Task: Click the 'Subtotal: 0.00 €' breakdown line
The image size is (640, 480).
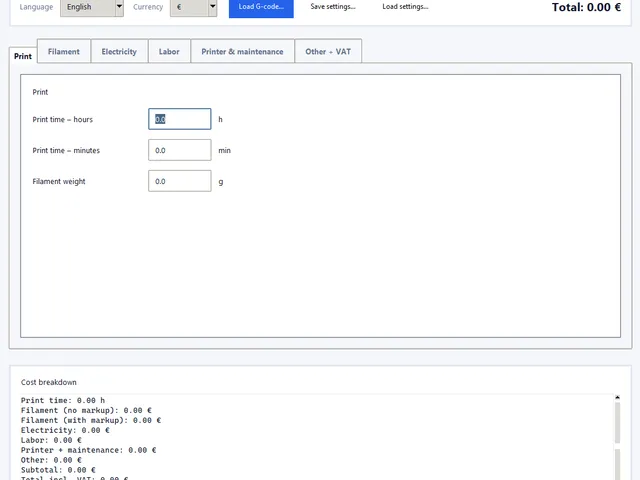Action: click(58, 470)
